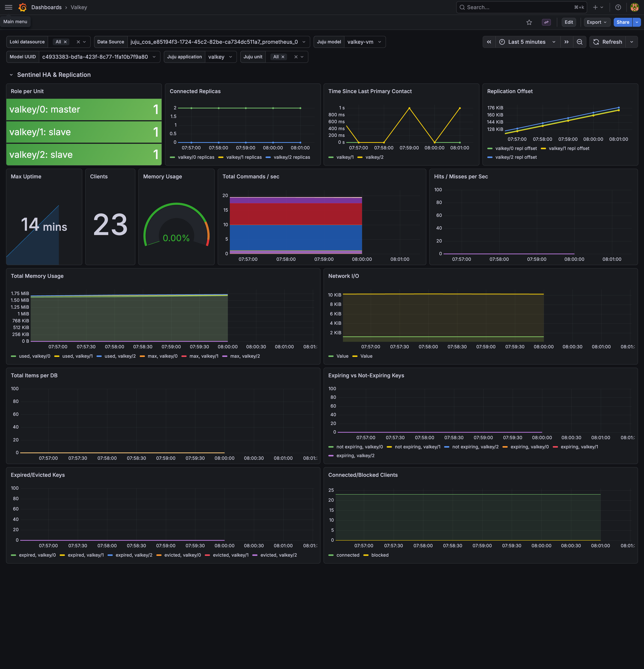The height and width of the screenshot is (669, 644).
Task: Toggle valkey/2 legend in Primary Contact panel
Action: coord(374,157)
